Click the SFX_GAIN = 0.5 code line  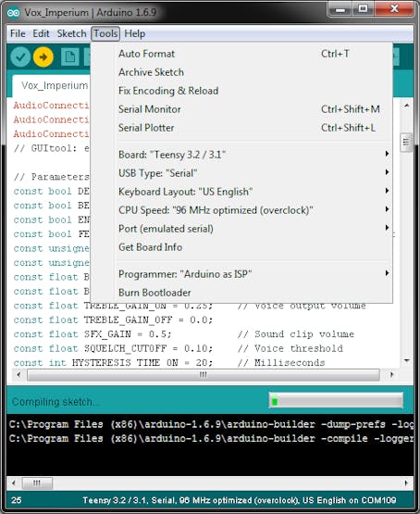click(93, 334)
